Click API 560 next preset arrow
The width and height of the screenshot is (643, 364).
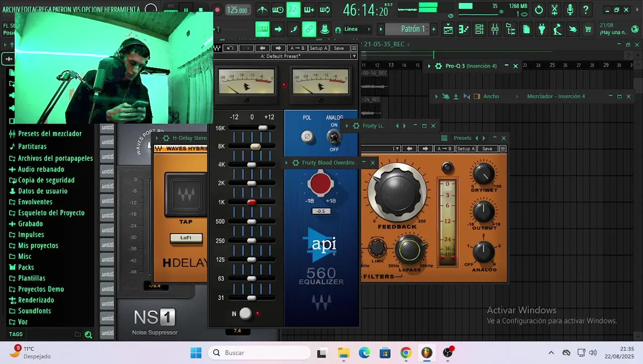point(278,48)
